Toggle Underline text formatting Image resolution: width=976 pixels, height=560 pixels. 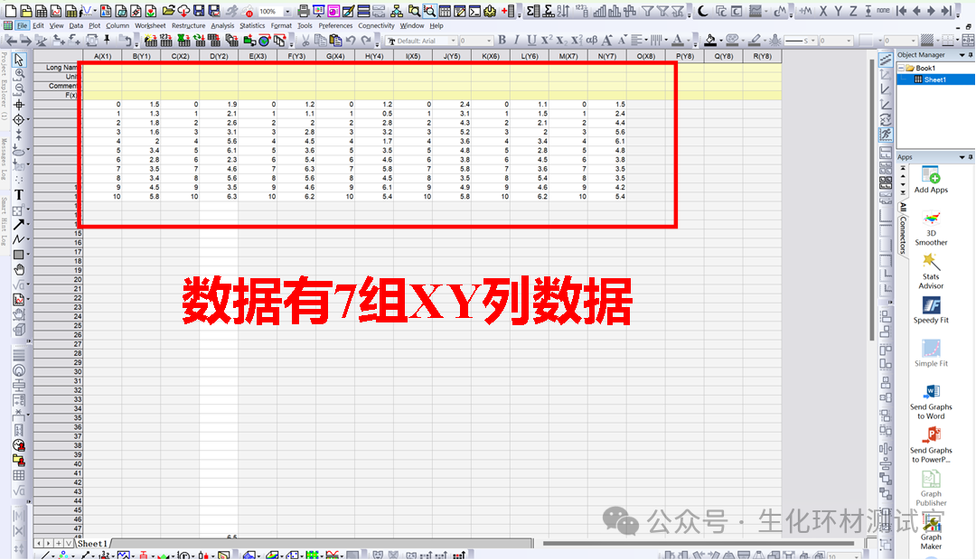pyautogui.click(x=531, y=41)
